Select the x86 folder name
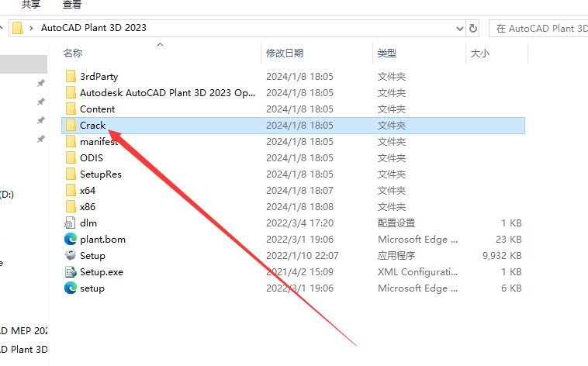Viewport: 588px width, 366px height. pyautogui.click(x=88, y=207)
